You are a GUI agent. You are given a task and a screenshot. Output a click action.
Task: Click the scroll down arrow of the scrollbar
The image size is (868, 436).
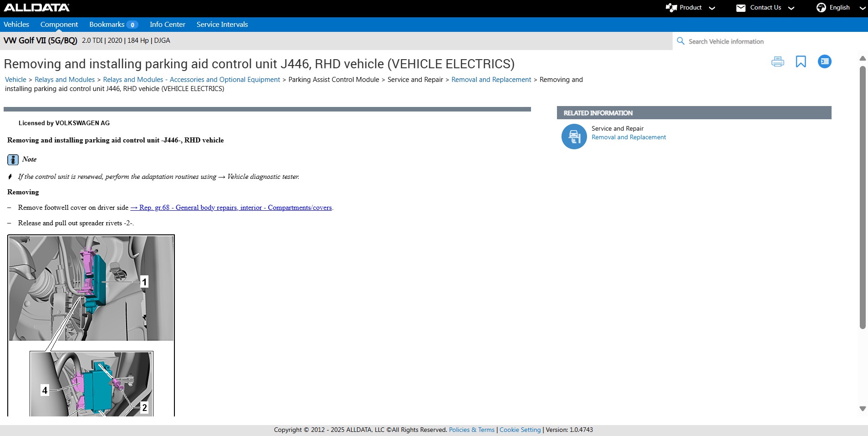(862, 409)
